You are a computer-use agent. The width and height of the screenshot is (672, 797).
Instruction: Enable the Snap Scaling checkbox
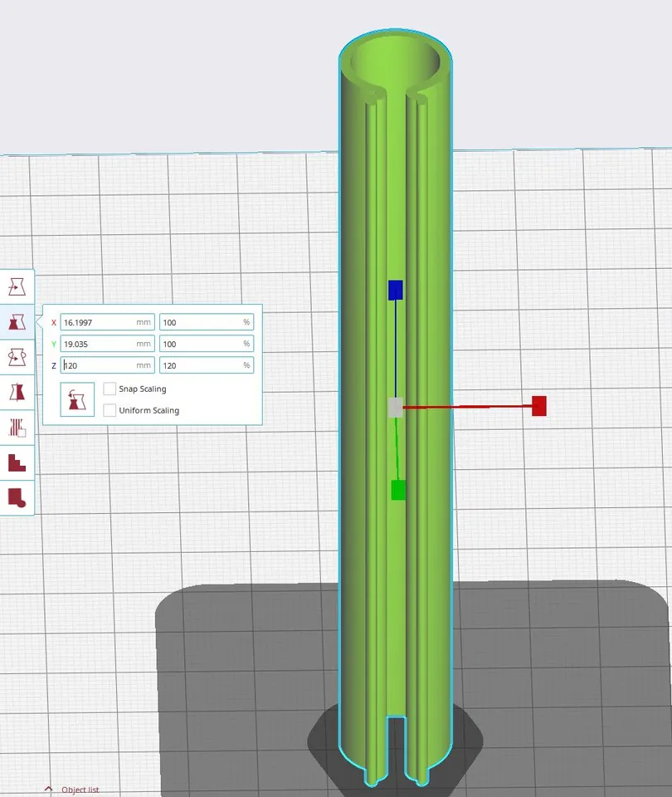point(110,389)
